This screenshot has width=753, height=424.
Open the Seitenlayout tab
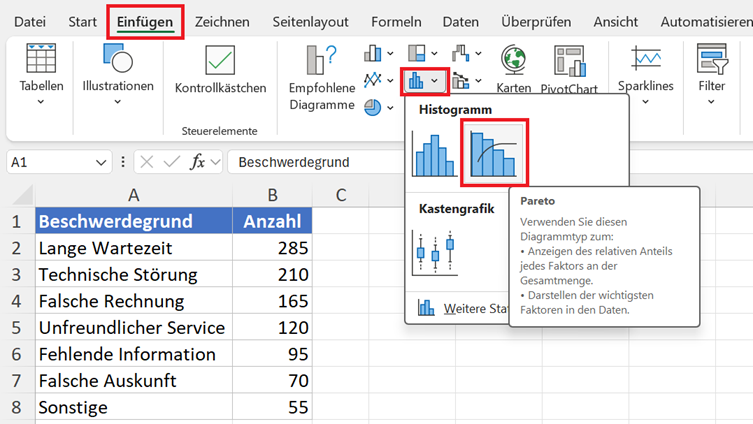tap(310, 22)
